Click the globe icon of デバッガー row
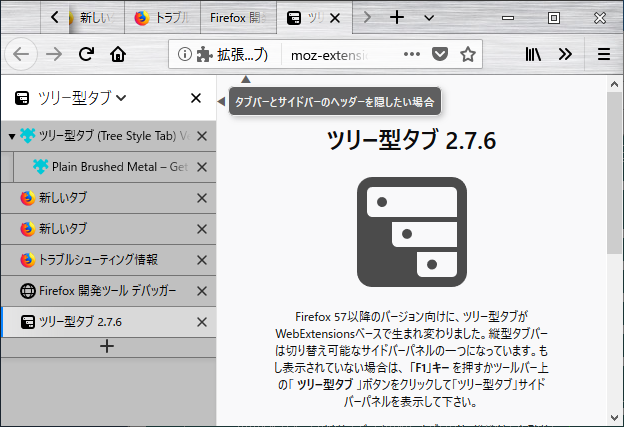Viewport: 624px width, 427px height. point(28,291)
